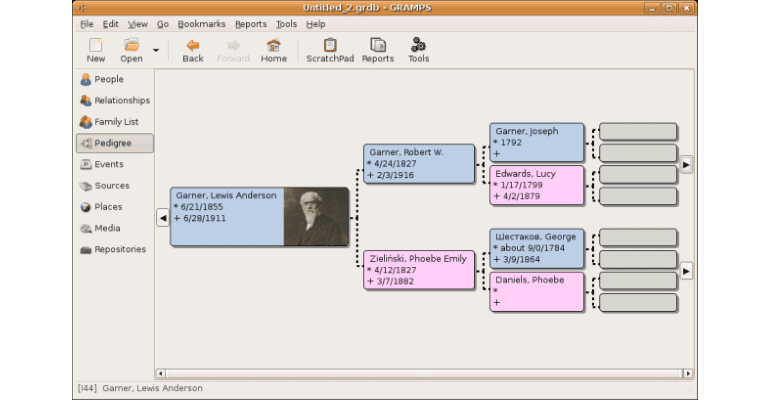Viewport: 770px width, 400px height.
Task: Click the New toolbar icon
Action: point(96,50)
